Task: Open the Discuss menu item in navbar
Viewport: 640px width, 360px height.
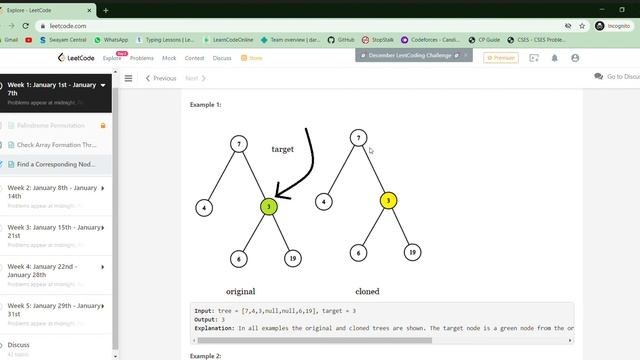Action: [222, 58]
